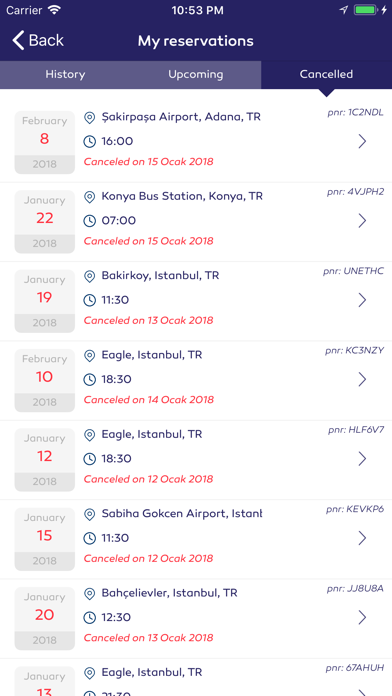Tap the clock icon next to 16:00
The image size is (392, 696).
pos(90,142)
